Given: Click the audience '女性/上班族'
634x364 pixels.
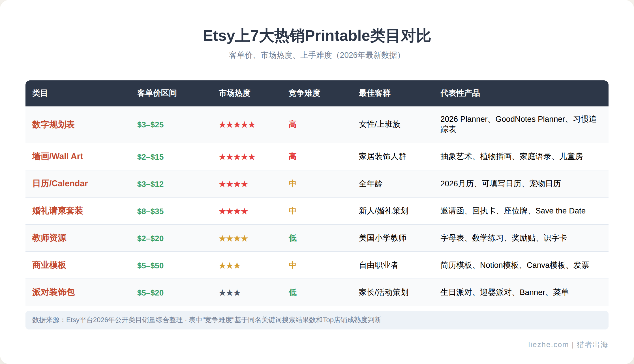Looking at the screenshot, I should 380,124.
